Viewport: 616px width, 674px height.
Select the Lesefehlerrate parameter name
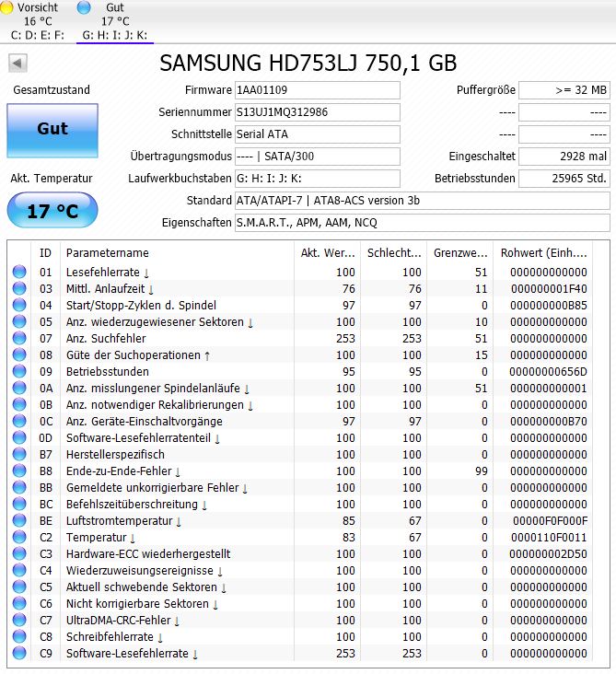[108, 273]
